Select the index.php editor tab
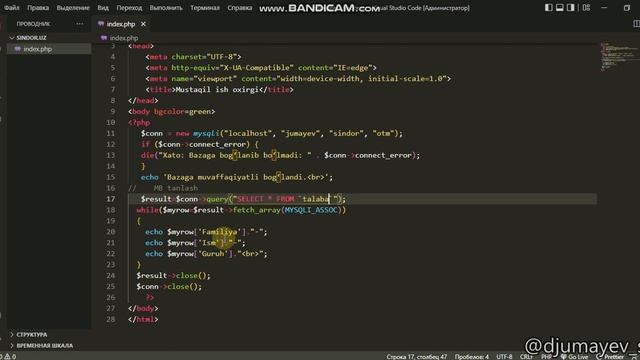 [x=121, y=24]
